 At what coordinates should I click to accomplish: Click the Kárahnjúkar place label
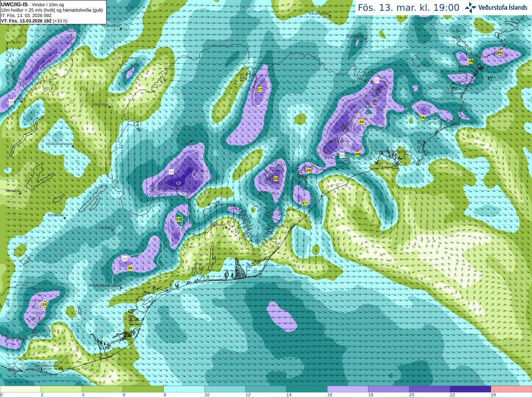point(319,13)
